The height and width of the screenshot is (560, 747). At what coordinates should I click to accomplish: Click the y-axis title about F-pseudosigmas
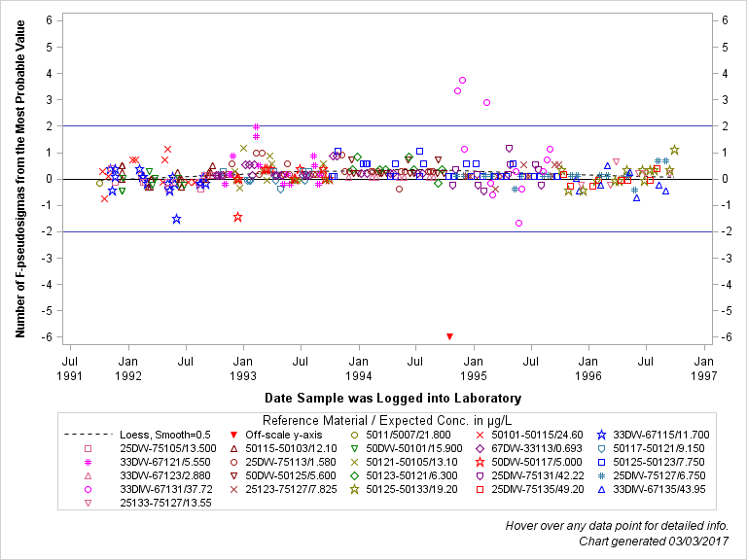point(20,179)
